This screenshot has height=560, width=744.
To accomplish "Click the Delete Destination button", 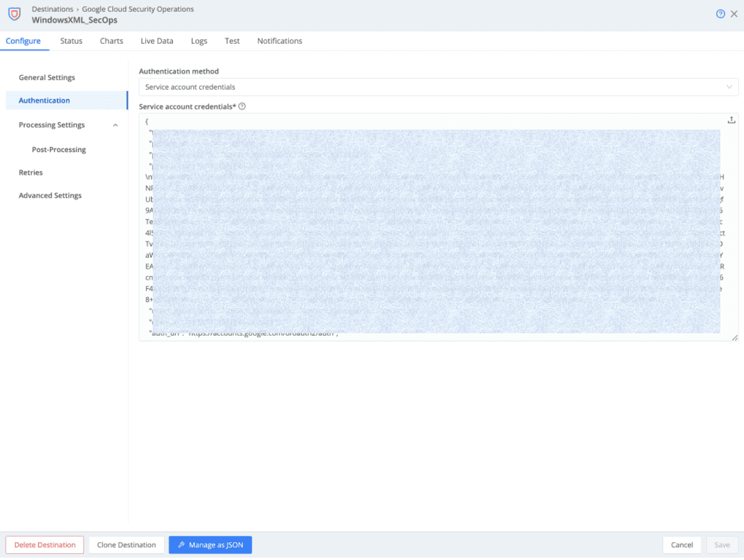I will click(45, 545).
